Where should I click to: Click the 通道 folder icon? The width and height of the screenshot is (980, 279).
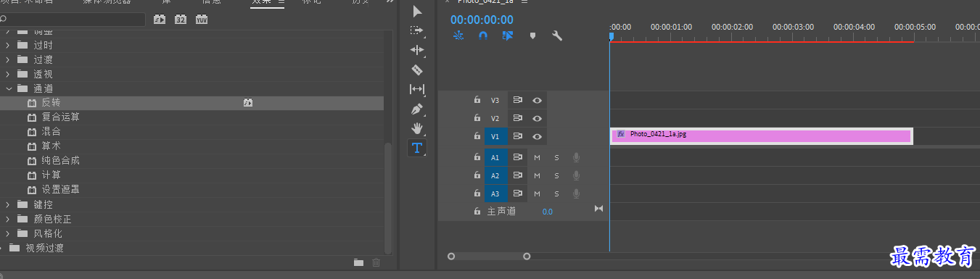(x=22, y=88)
